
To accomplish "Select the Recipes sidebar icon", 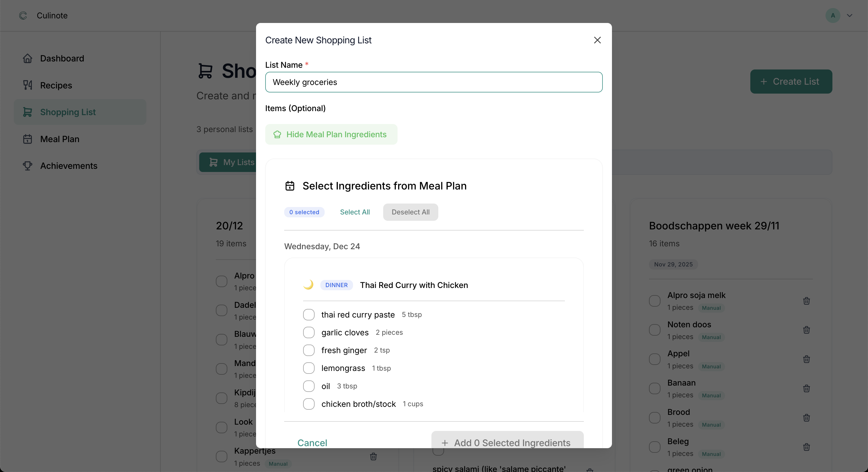I will click(x=28, y=85).
